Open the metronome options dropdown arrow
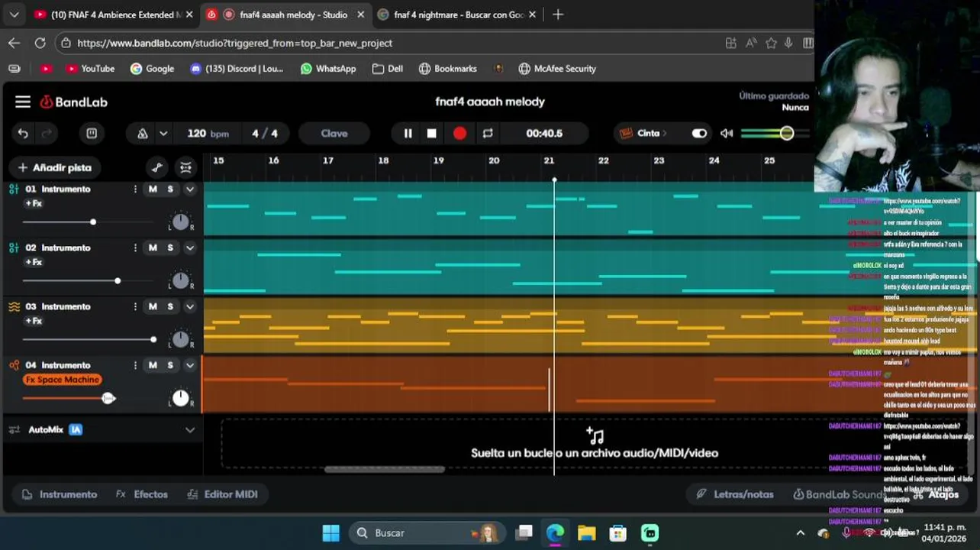Image resolution: width=980 pixels, height=550 pixels. [163, 134]
